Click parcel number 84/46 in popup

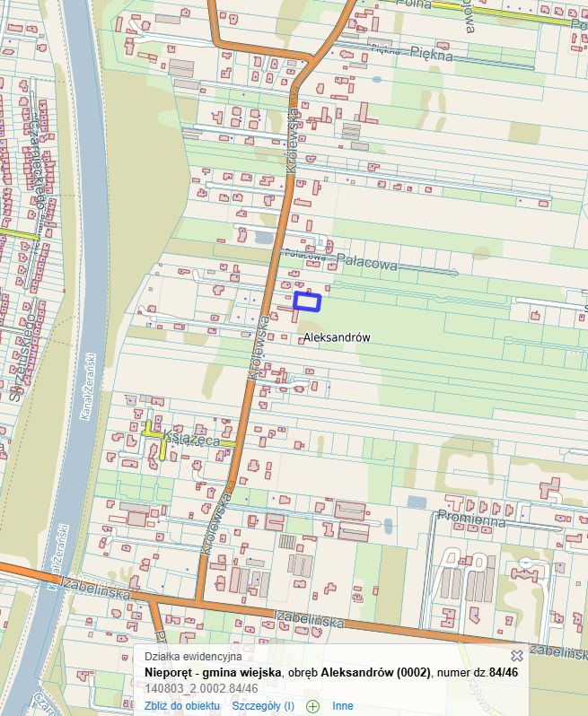(x=504, y=672)
